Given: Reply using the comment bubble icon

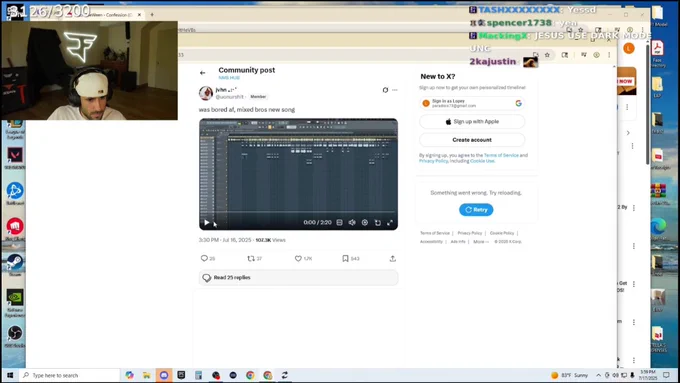Looking at the screenshot, I should (204, 259).
